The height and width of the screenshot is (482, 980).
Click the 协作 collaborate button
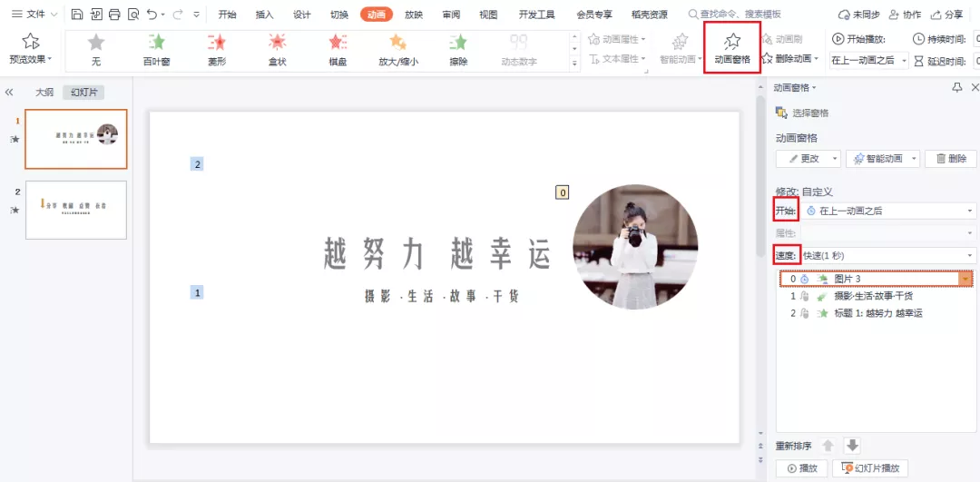click(905, 15)
